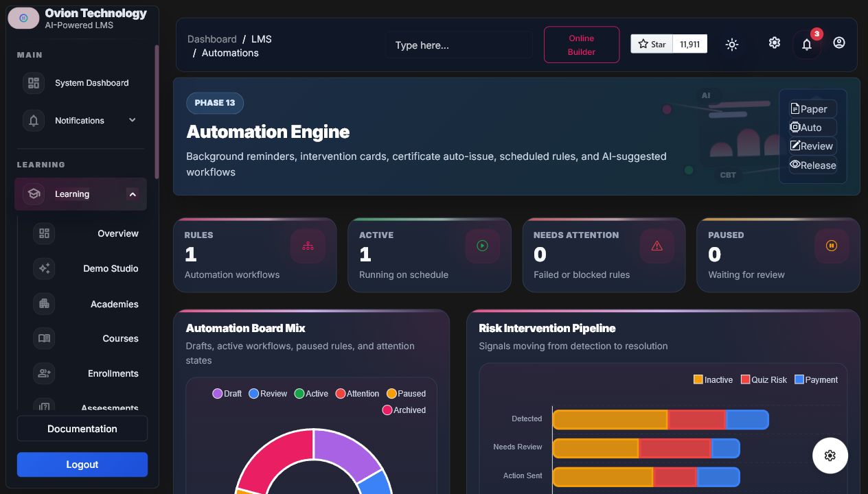Toggle light theme with the sun icon
This screenshot has height=494, width=868.
[x=732, y=45]
